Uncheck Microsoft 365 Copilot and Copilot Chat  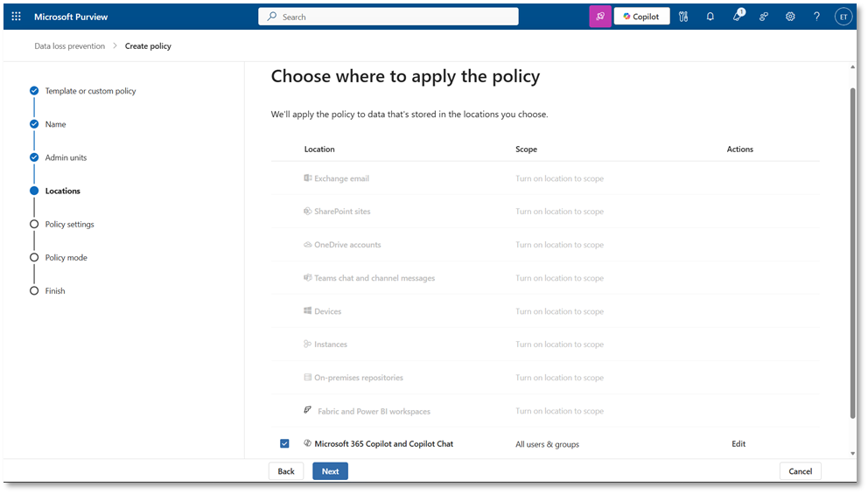tap(284, 444)
